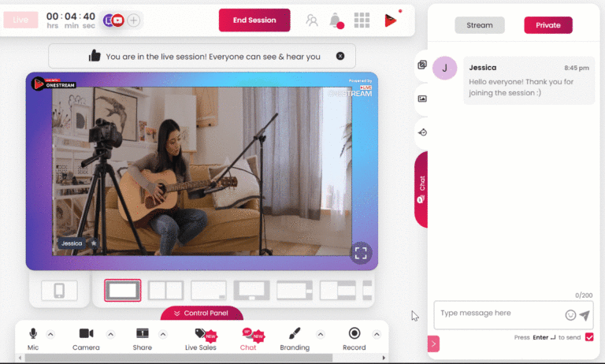Click the 8:45 pm message timestamp
Screen dimensions: 605x364
point(577,68)
